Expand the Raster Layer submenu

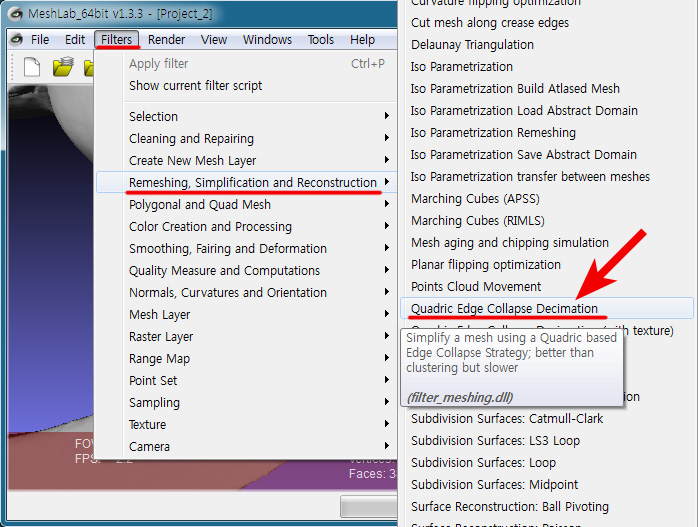[x=246, y=336]
